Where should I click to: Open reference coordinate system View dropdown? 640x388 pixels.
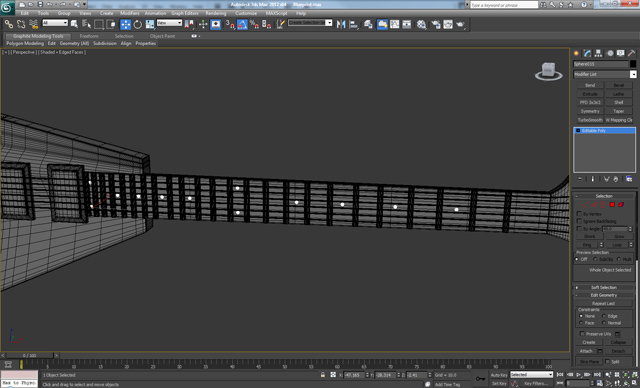pyautogui.click(x=169, y=23)
